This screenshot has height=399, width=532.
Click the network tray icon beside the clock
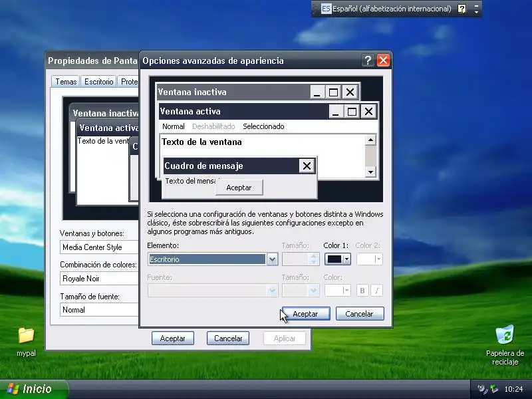pos(494,389)
